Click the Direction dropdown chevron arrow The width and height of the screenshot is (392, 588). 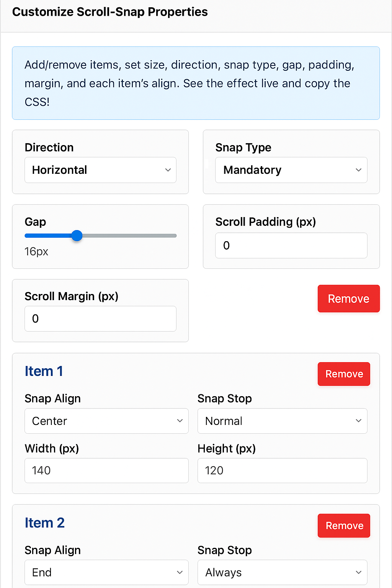168,170
